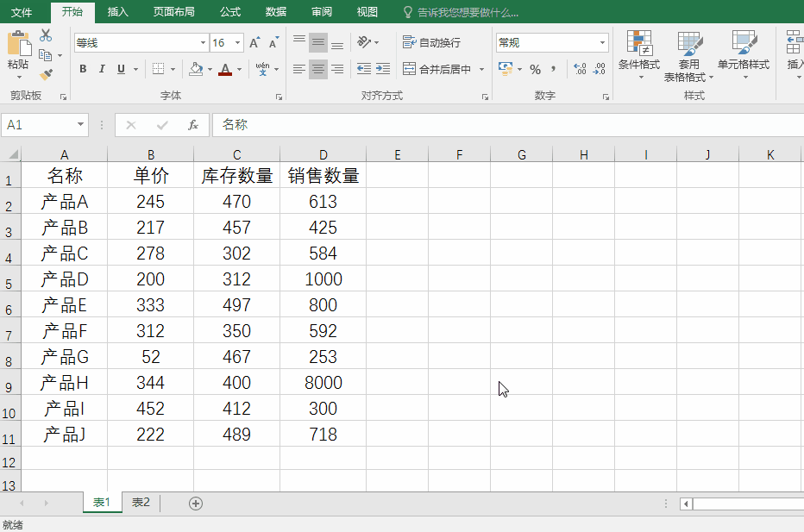Screen dimensions: 804x532
Task: Select the Format Painter brush
Action: [46, 75]
